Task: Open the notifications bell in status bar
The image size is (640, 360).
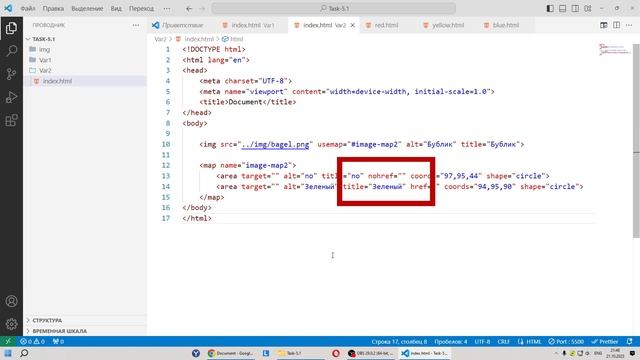Action: (629, 341)
